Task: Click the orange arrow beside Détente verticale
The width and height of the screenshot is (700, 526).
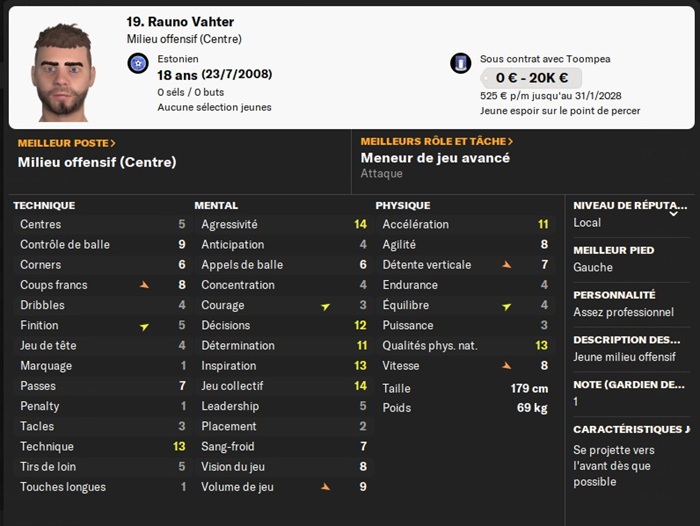Action: point(506,265)
